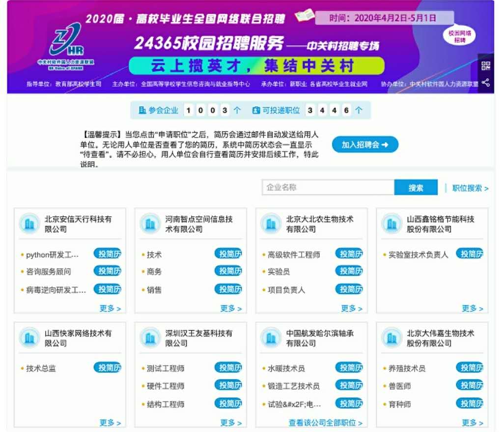Send resume for the 商务 position

[228, 271]
